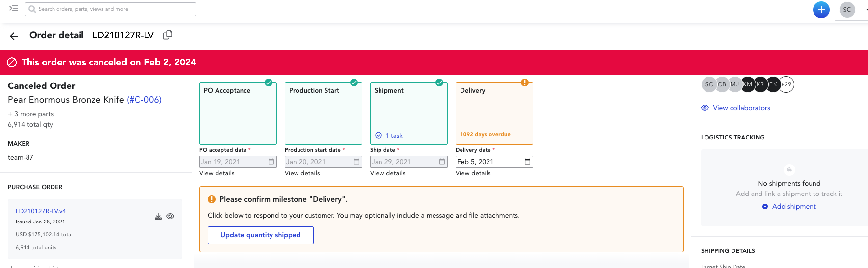Screen dimensions: 868x268
Task: Select the PO Acceptance milestone card
Action: pos(238,114)
